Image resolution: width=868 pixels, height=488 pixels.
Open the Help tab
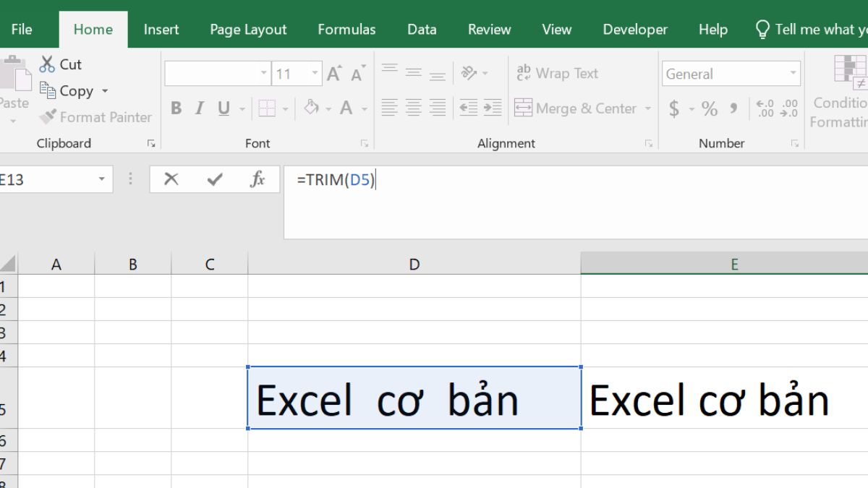712,29
